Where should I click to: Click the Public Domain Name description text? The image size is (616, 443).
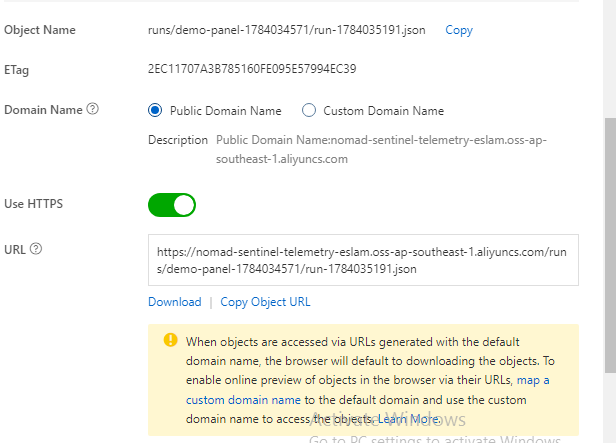(x=381, y=150)
